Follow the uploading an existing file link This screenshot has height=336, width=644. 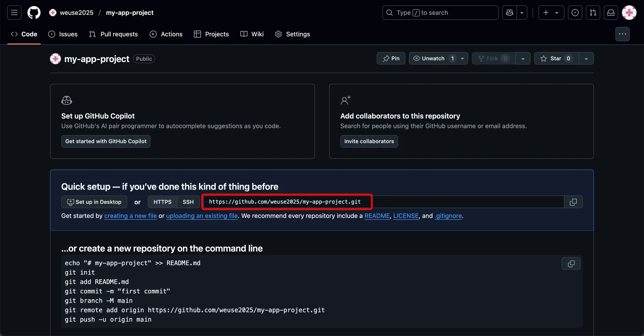tap(202, 216)
